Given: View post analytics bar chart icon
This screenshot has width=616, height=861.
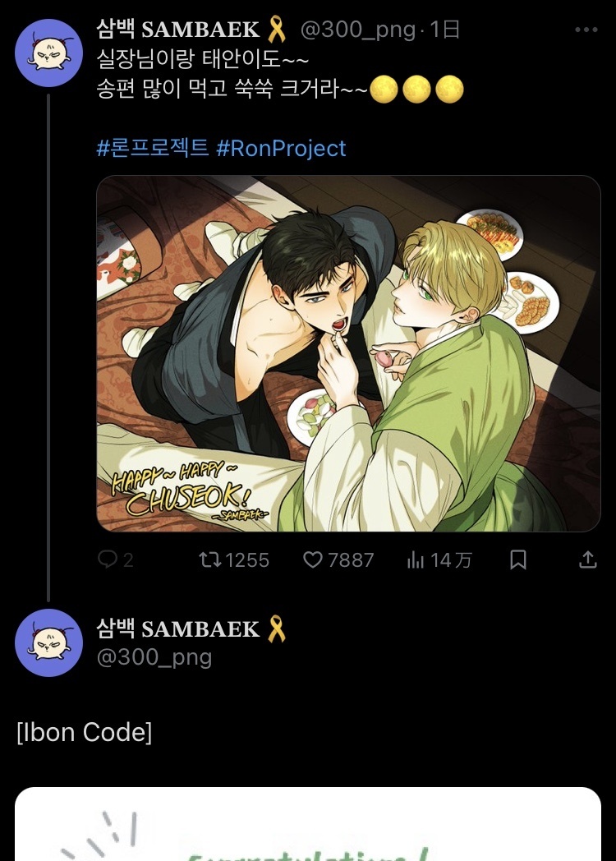Looking at the screenshot, I should tap(416, 559).
